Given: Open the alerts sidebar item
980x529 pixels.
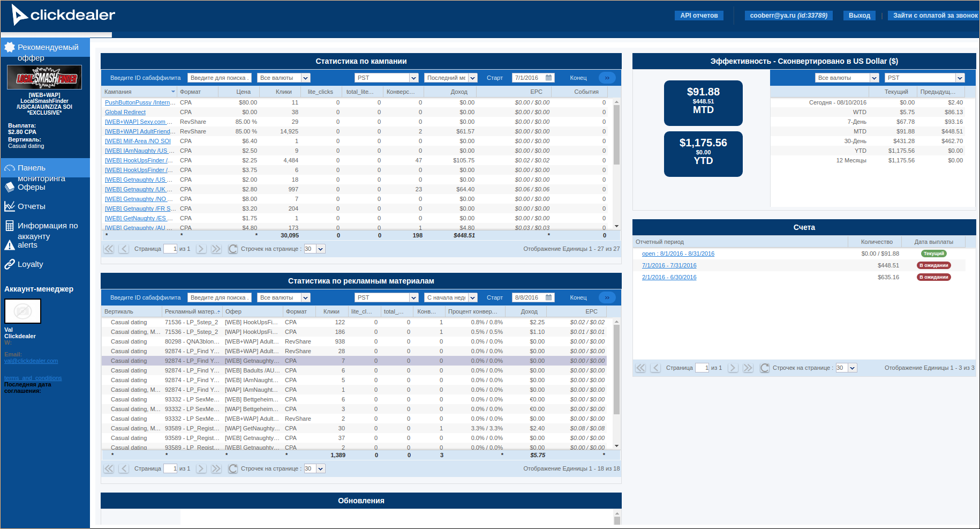Looking at the screenshot, I should click(x=45, y=245).
